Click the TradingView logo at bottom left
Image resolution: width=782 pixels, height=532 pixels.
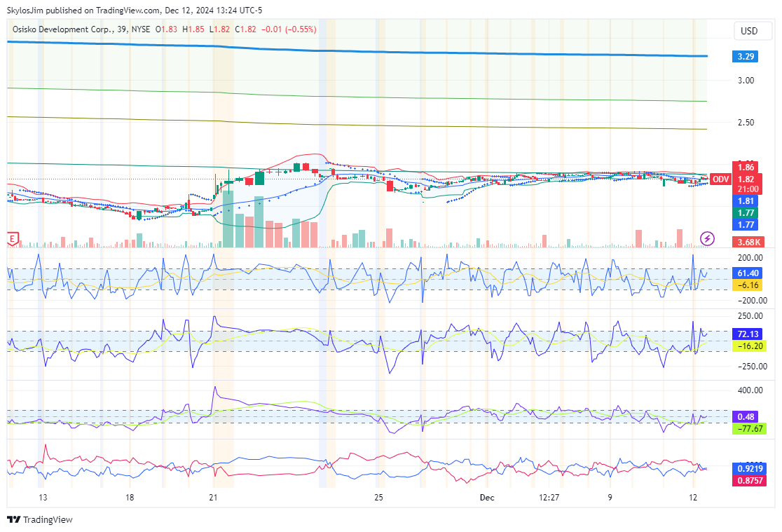40,519
